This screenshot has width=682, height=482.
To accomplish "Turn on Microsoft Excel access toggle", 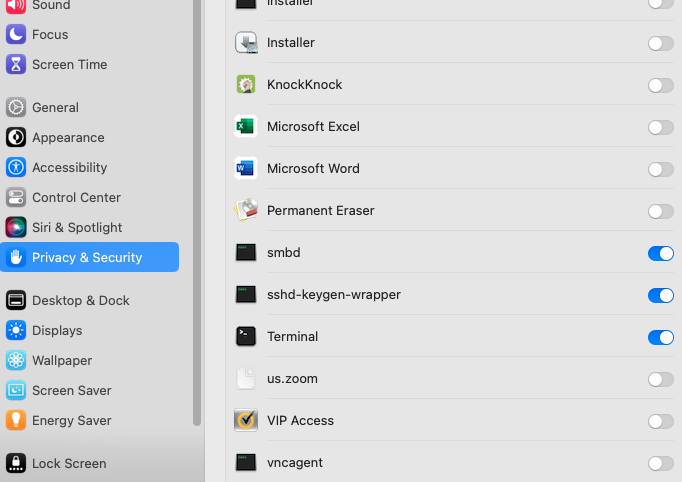I will [x=661, y=127].
